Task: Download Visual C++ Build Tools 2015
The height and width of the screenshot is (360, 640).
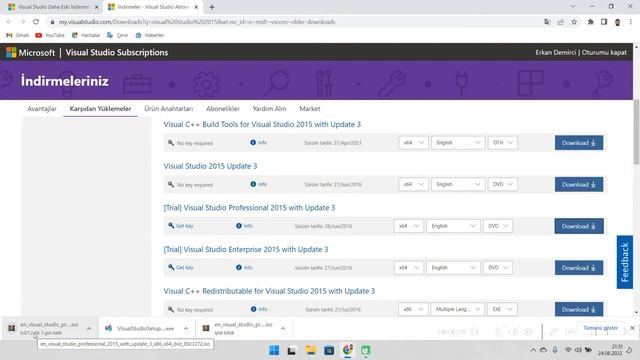Action: tap(579, 143)
